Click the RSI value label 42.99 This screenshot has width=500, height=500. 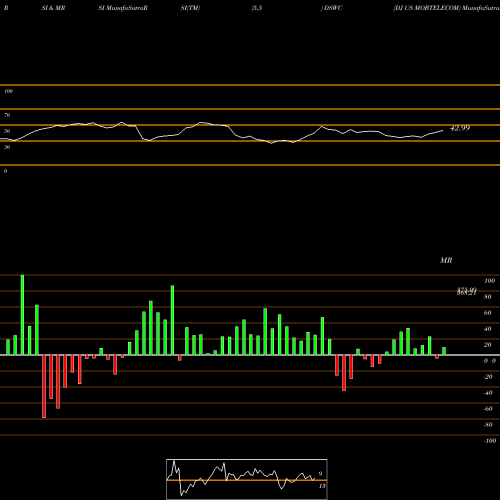click(x=460, y=128)
